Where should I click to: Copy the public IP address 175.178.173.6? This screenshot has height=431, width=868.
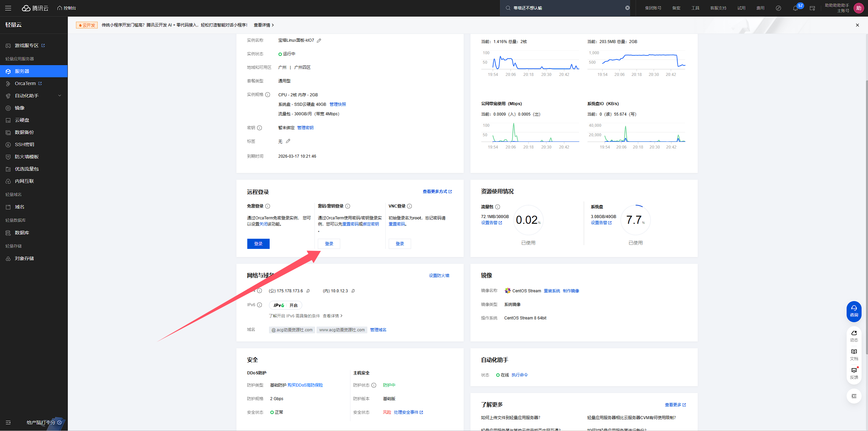(x=308, y=291)
